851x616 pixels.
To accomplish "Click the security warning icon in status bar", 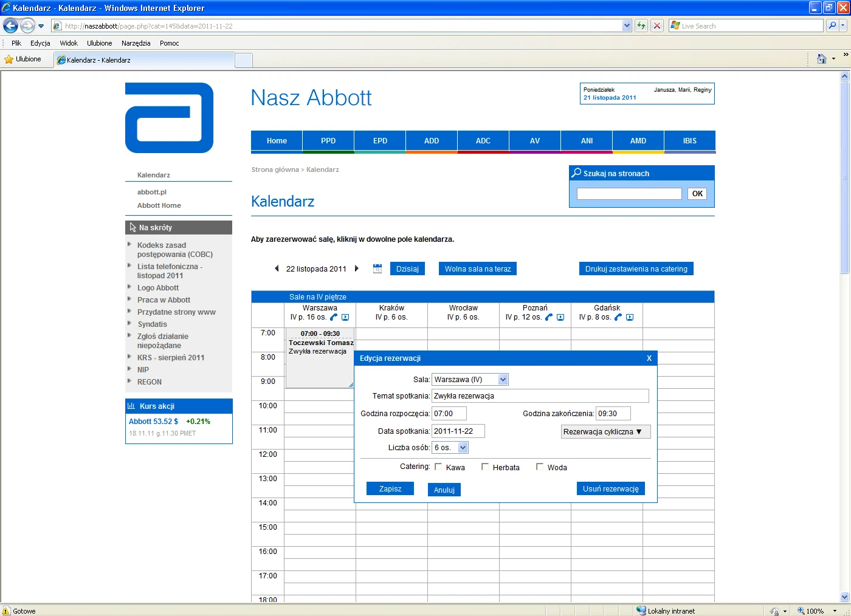I will click(x=6, y=611).
